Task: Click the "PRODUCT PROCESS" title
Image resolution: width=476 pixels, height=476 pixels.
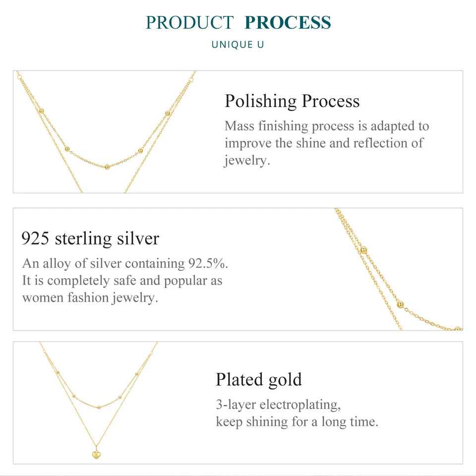Action: click(x=238, y=23)
